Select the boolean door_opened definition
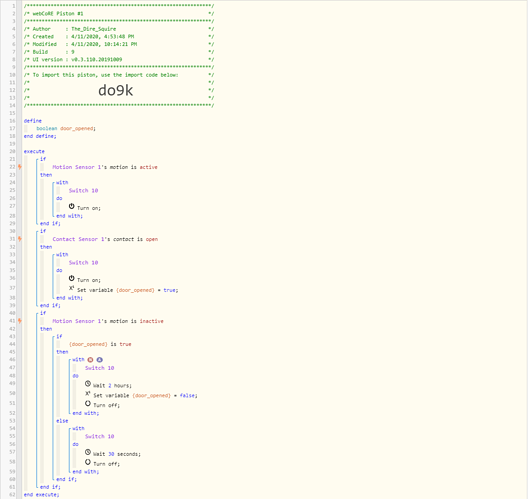 coord(66,128)
